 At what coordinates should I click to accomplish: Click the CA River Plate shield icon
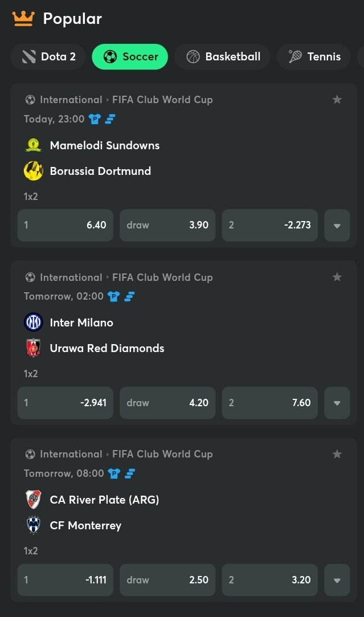tap(34, 499)
